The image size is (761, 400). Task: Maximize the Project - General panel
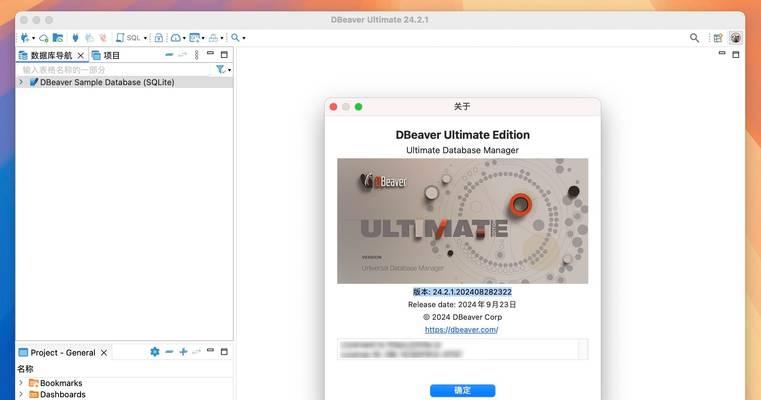tap(224, 352)
